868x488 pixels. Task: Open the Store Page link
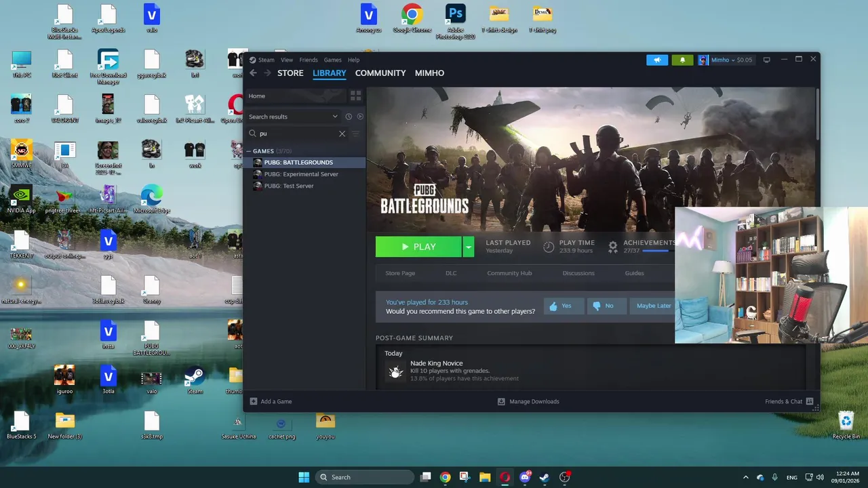(400, 273)
